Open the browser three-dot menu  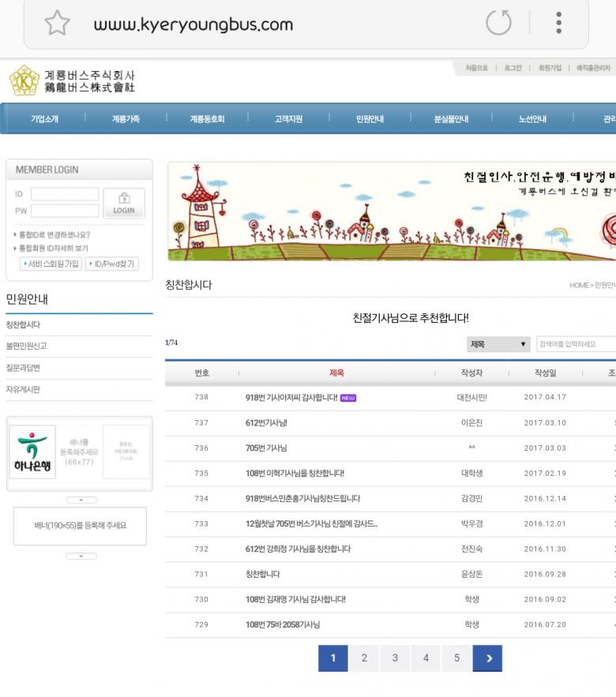pos(558,24)
